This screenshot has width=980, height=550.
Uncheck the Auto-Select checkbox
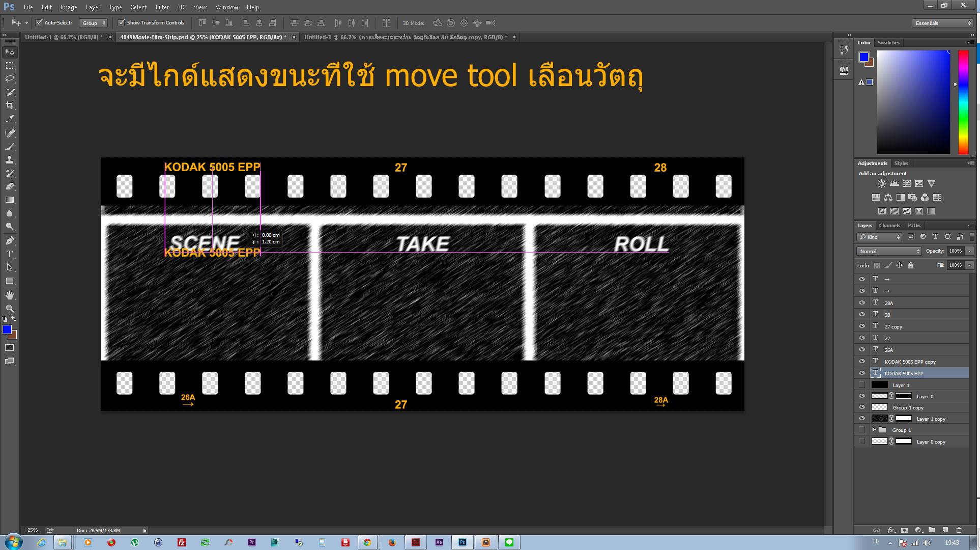(39, 23)
